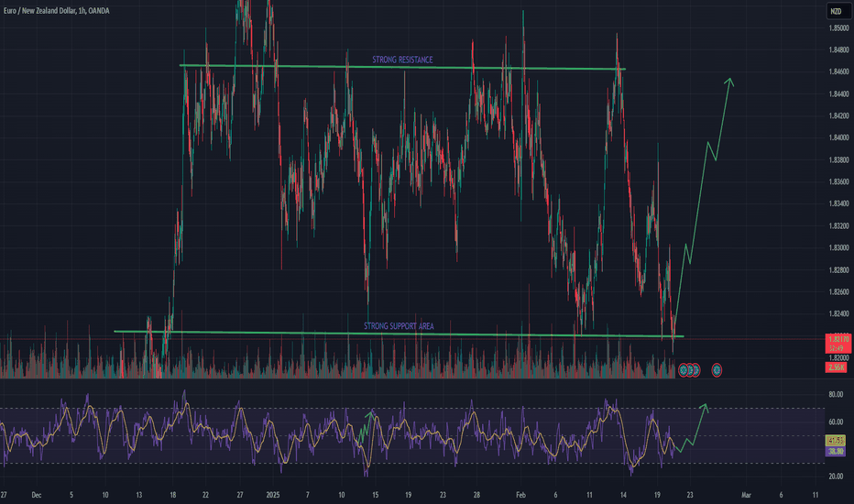854x504 pixels.
Task: Click the 1.83000 price axis label
Action: point(838,247)
